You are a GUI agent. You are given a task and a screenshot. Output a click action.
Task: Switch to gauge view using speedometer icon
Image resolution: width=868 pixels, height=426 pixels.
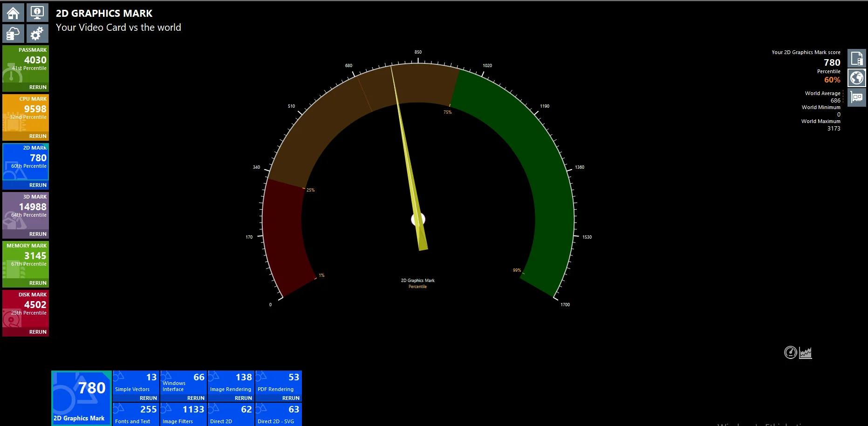(x=790, y=353)
